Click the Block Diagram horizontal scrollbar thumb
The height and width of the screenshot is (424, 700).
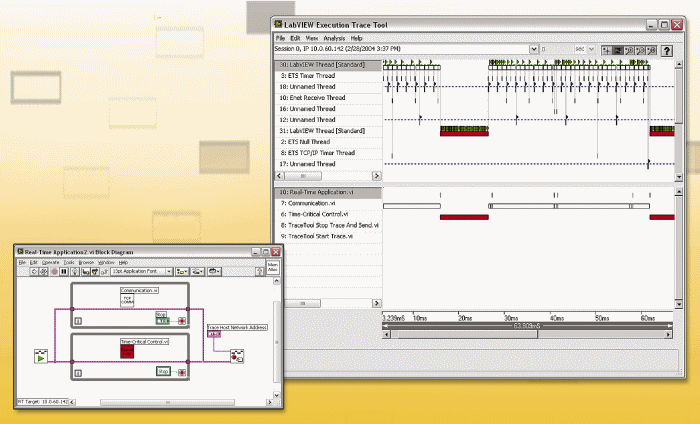pos(168,403)
